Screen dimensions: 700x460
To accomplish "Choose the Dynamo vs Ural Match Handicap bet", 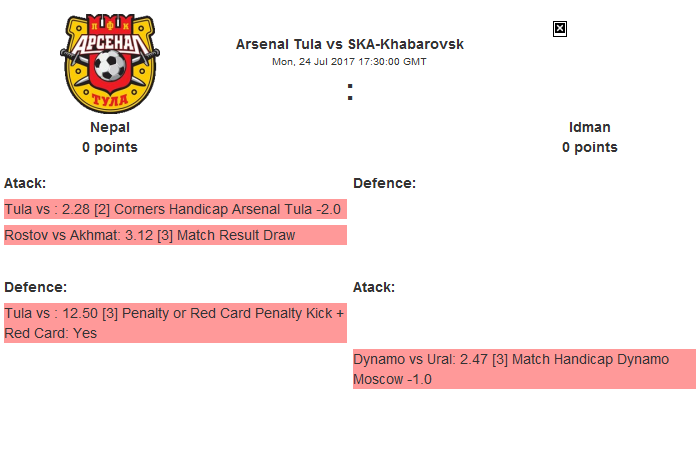I will coord(524,359).
